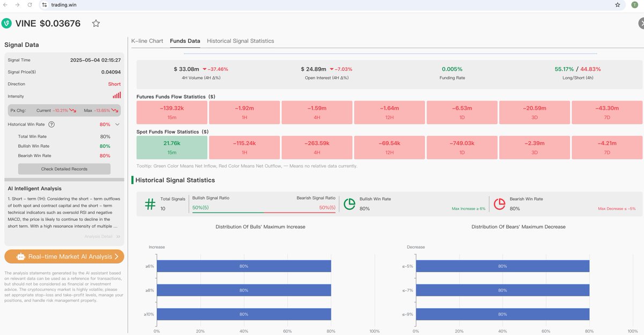Viewport: 644px width, 335px height.
Task: Click the Funding Rate value 0.005%
Action: tap(452, 69)
